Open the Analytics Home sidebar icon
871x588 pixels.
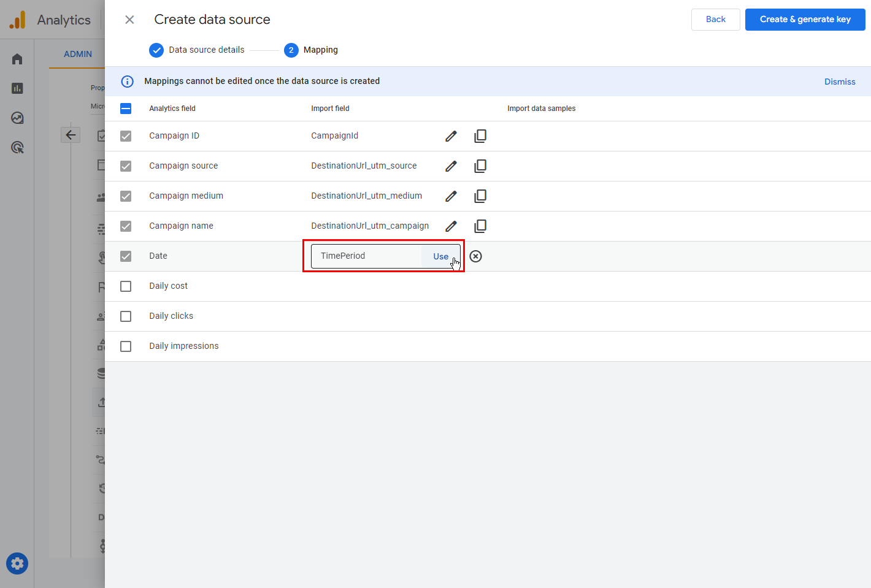pos(17,59)
